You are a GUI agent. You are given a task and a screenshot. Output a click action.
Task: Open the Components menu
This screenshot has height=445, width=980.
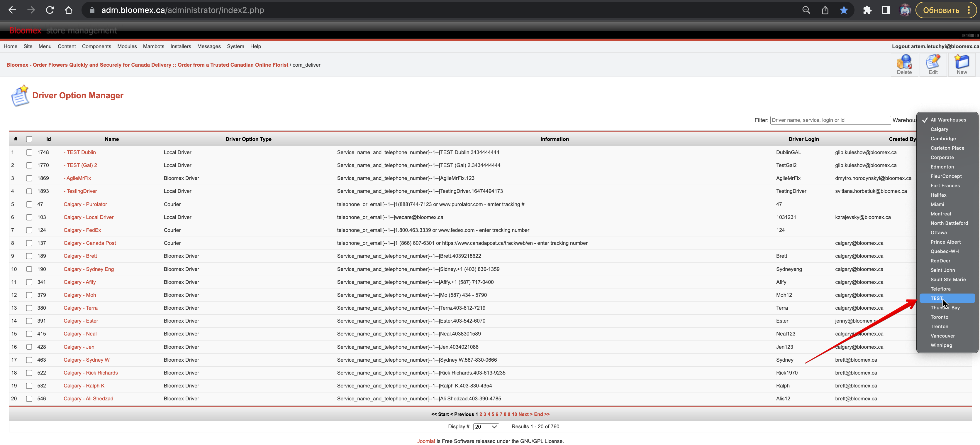click(97, 46)
